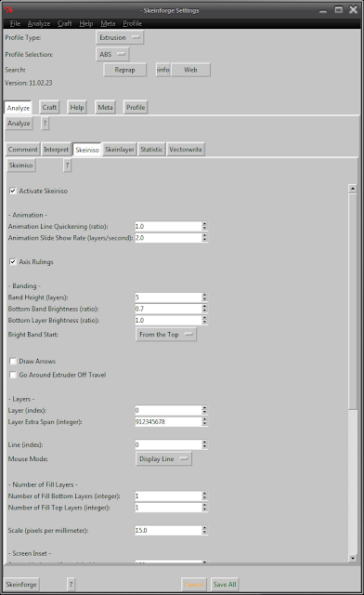Switch to the Comment tab
This screenshot has width=364, height=595.
(x=22, y=150)
